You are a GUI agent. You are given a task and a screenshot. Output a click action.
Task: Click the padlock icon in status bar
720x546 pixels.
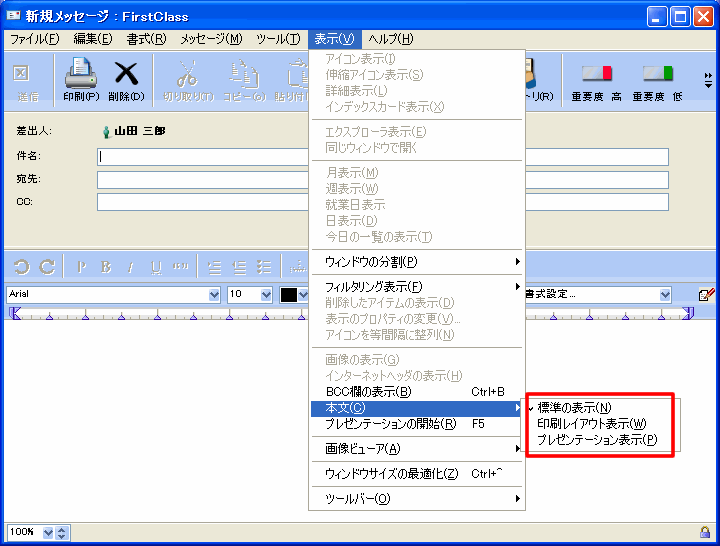[705, 532]
